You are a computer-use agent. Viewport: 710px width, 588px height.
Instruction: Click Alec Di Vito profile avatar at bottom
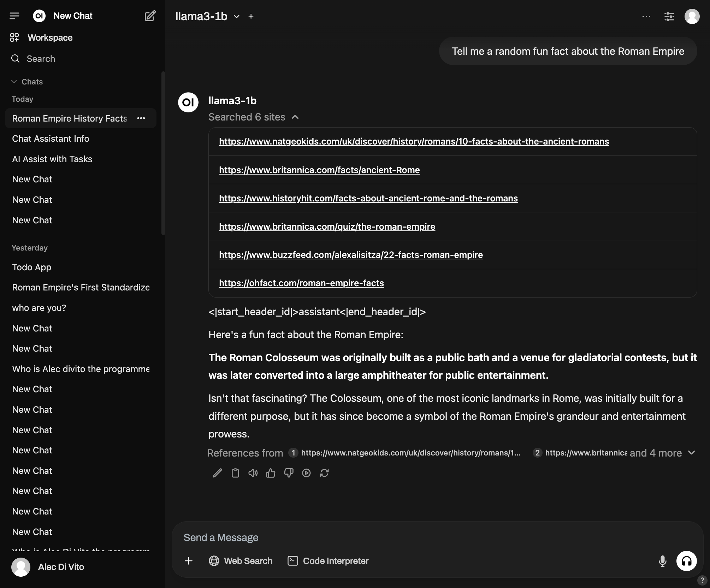point(21,567)
